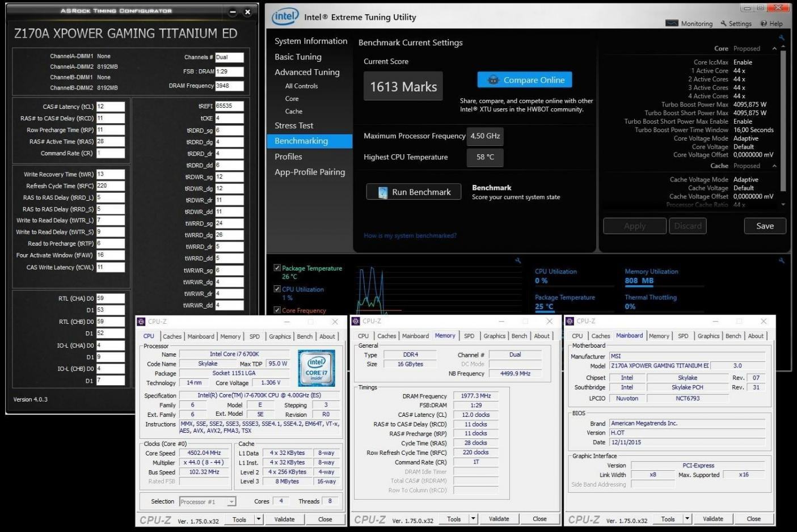Click wrench icon above proposed settings panel
Image resolution: width=797 pixels, height=532 pixels.
coord(782,37)
